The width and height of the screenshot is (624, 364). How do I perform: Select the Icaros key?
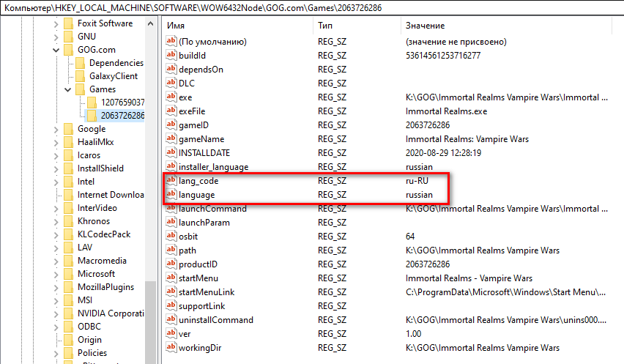[x=89, y=155]
